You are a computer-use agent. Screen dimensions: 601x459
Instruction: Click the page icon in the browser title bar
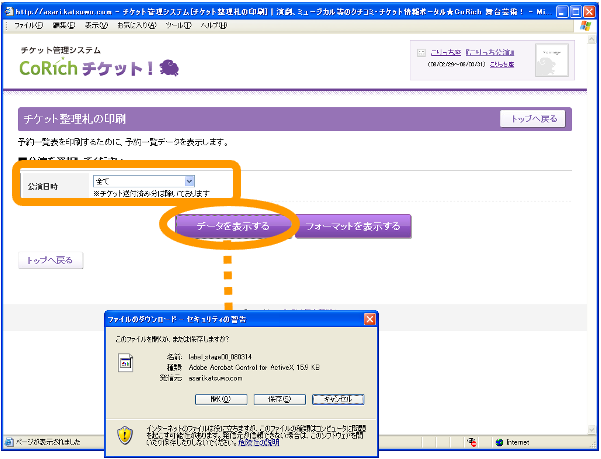pos(8,8)
